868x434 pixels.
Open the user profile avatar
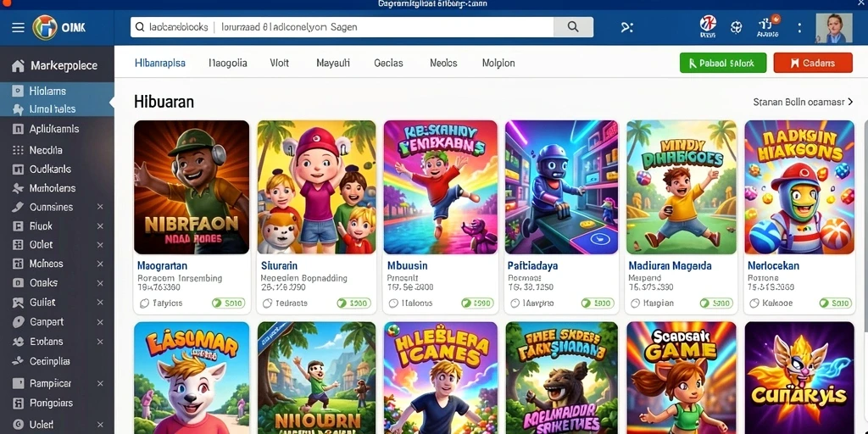coord(834,28)
